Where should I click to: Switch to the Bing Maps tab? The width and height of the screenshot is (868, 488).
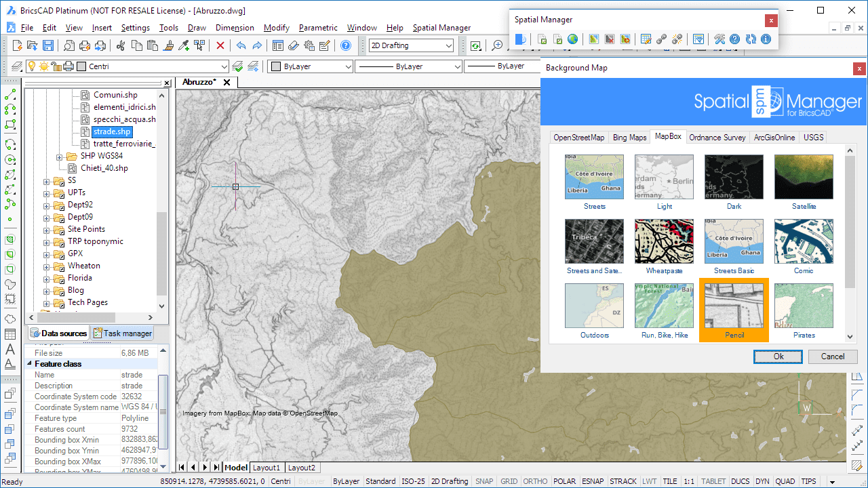629,137
